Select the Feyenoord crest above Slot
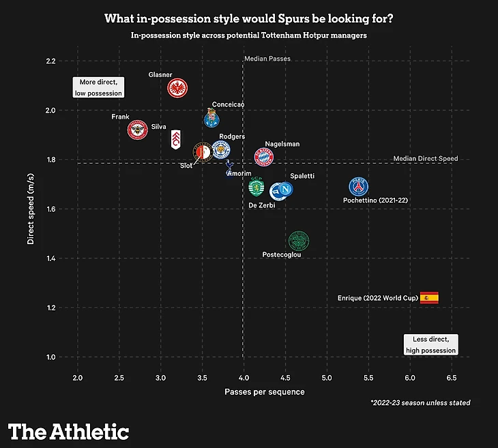The image size is (498, 448). [x=203, y=152]
